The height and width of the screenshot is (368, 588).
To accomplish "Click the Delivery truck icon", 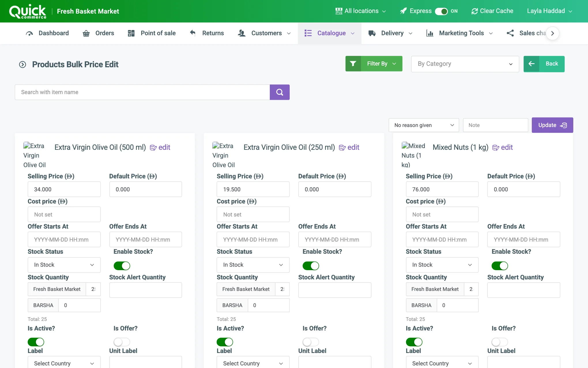I will pos(372,33).
